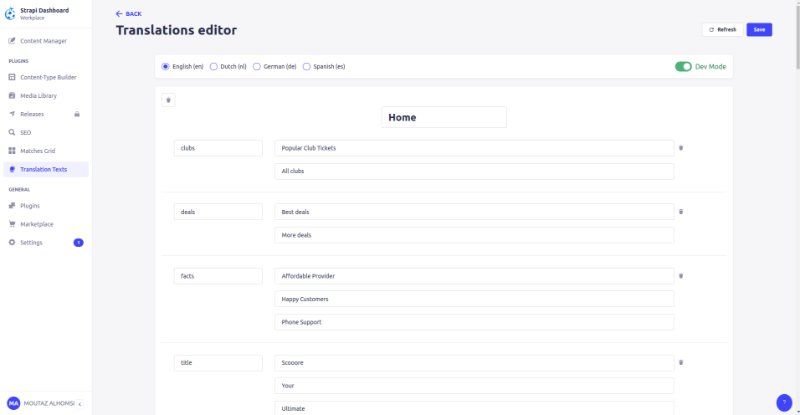The height and width of the screenshot is (415, 800).
Task: Edit the facts key field
Action: tap(218, 276)
